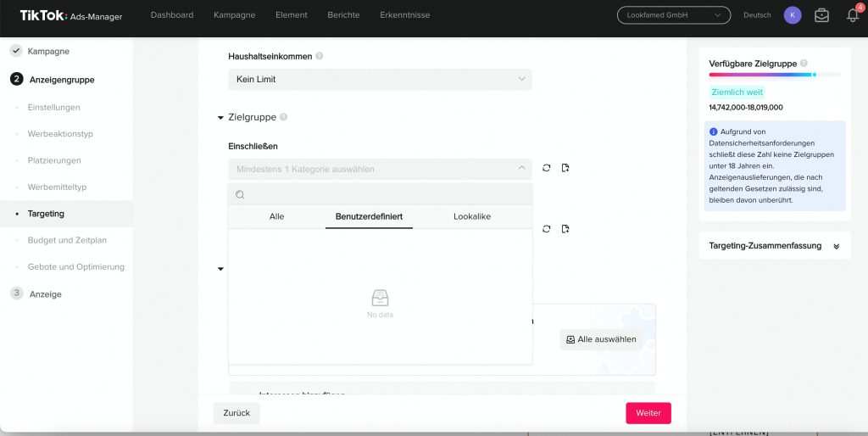
Task: Create new audience in the lower row
Action: 565,229
